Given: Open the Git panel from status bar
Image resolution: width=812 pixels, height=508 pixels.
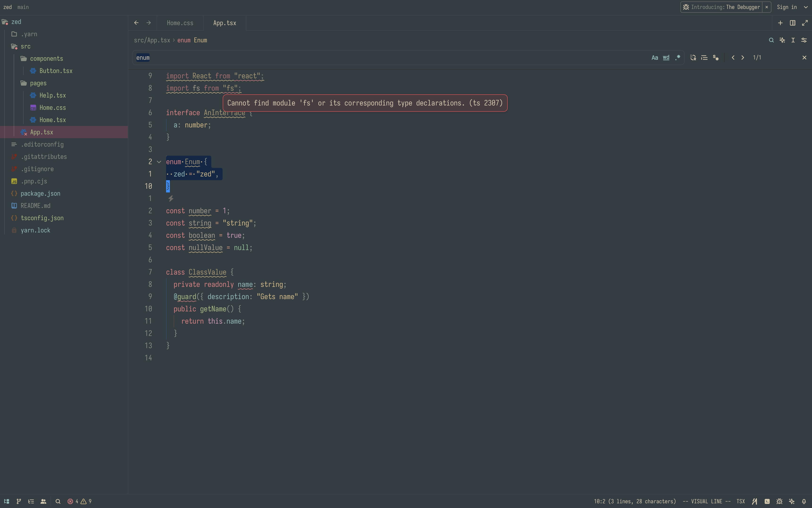Looking at the screenshot, I should pos(19,501).
